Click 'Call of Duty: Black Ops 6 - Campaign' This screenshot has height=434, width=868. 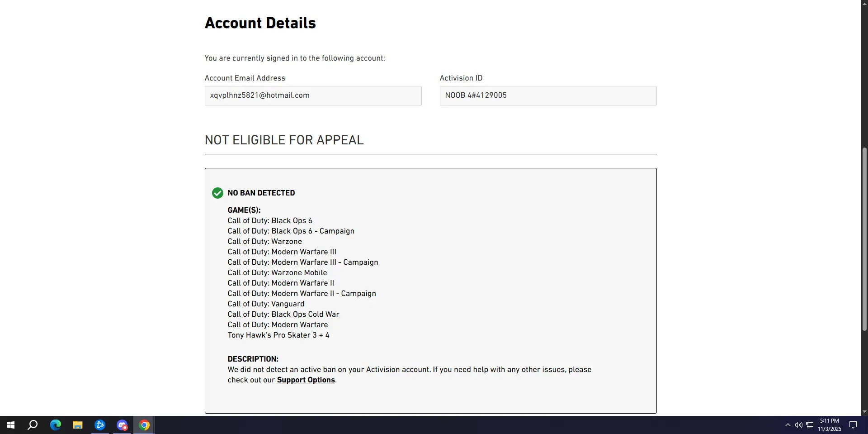pos(291,231)
